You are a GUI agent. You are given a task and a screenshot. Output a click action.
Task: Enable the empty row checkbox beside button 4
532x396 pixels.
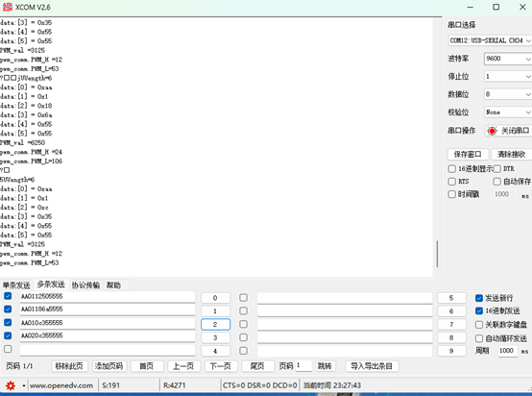click(8, 349)
